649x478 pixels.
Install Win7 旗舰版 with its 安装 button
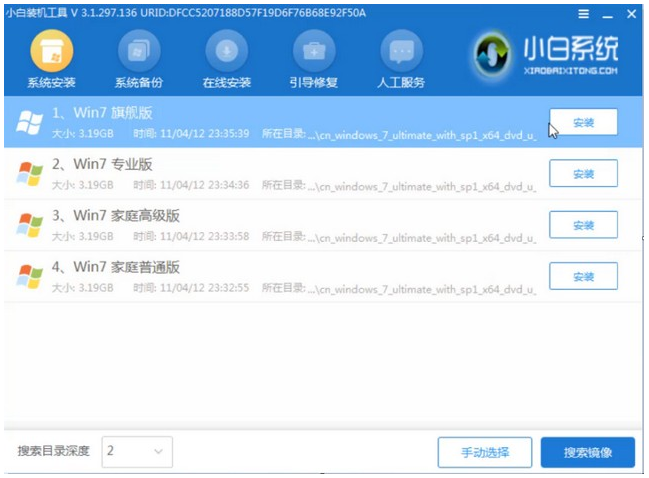point(584,122)
